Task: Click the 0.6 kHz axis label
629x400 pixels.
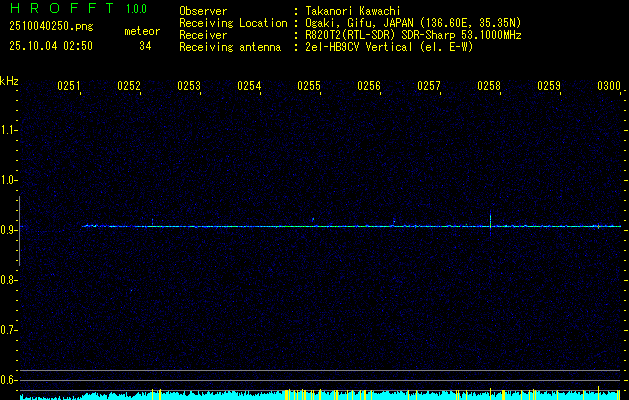Action: pyautogui.click(x=8, y=380)
